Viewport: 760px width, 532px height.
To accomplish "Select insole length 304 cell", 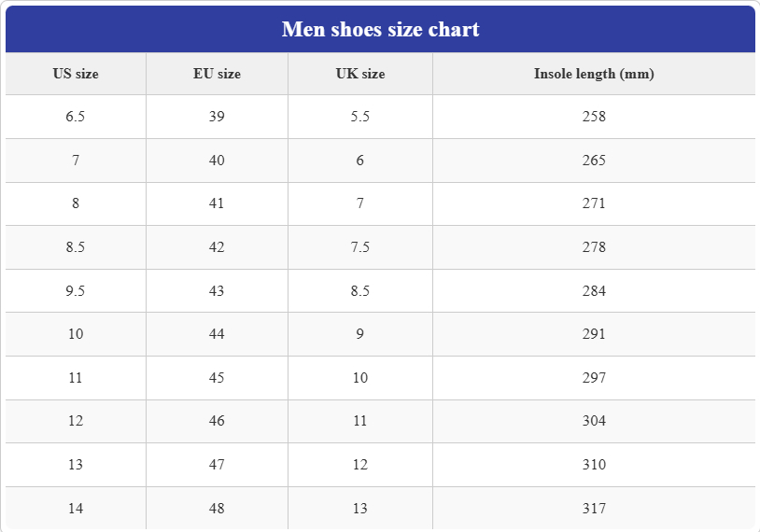I will (594, 421).
